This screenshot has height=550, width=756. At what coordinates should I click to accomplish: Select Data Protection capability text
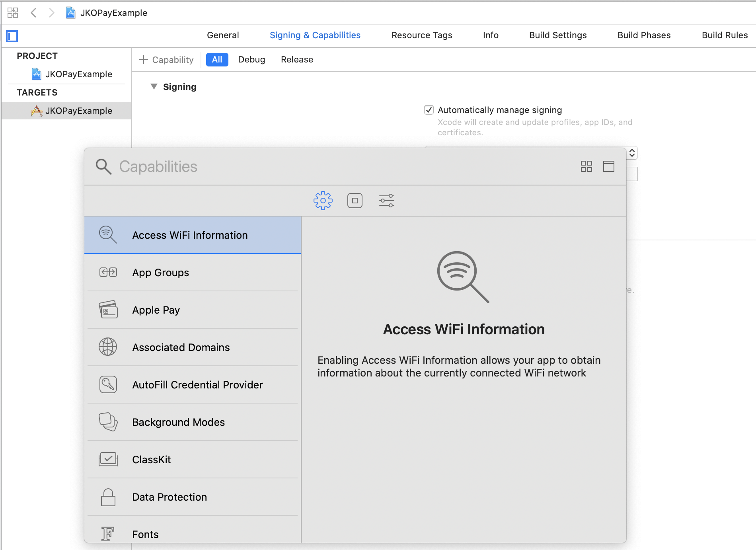pyautogui.click(x=170, y=497)
